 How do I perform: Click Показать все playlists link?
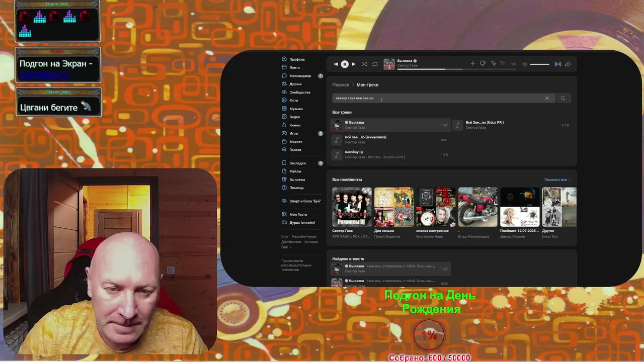click(557, 179)
